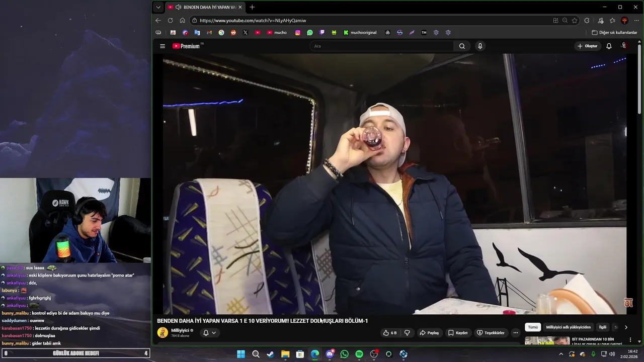The width and height of the screenshot is (644, 362).
Task: Open BİT PAZARINDAN 10 BİN suggested video thumbnail
Action: coord(547,341)
